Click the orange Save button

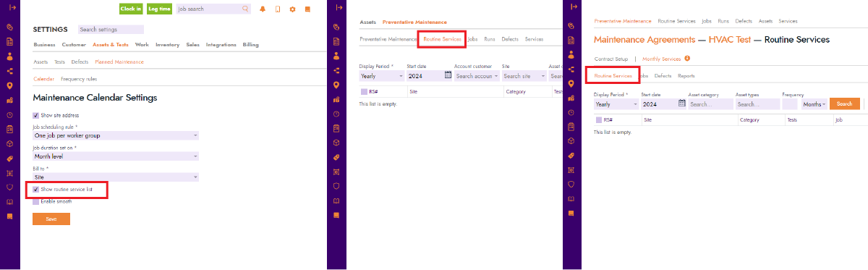click(51, 219)
